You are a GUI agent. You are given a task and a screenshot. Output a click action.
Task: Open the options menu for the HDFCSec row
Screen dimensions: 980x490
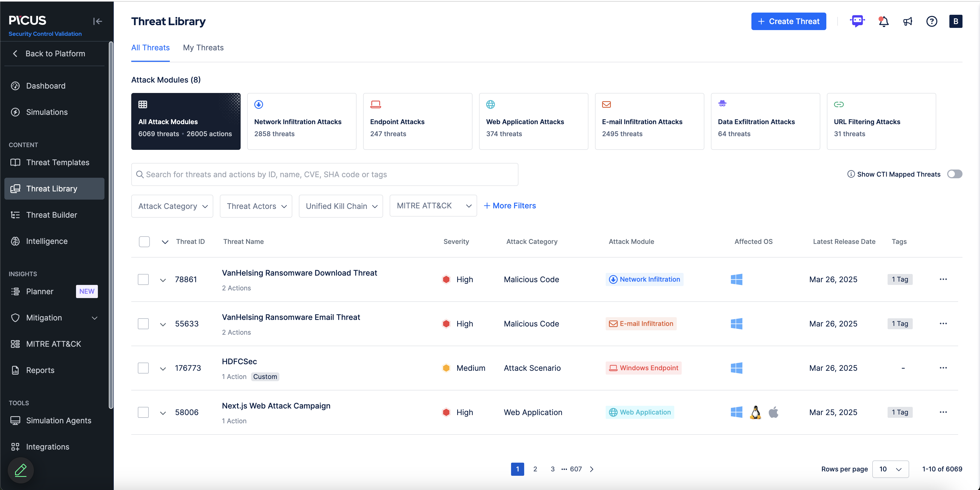pos(943,368)
